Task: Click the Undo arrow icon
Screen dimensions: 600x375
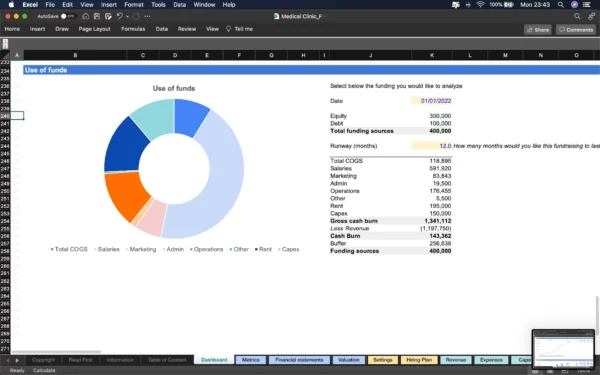Action: [x=119, y=16]
